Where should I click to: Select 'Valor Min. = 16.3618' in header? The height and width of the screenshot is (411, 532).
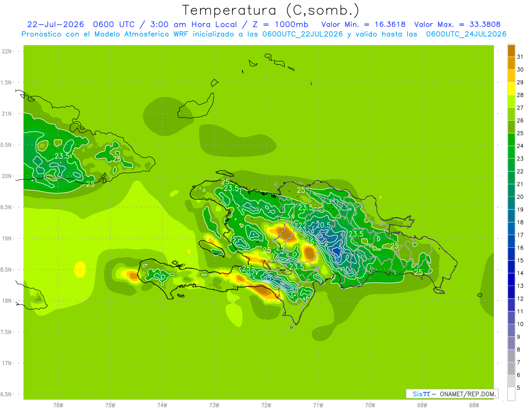[363, 24]
